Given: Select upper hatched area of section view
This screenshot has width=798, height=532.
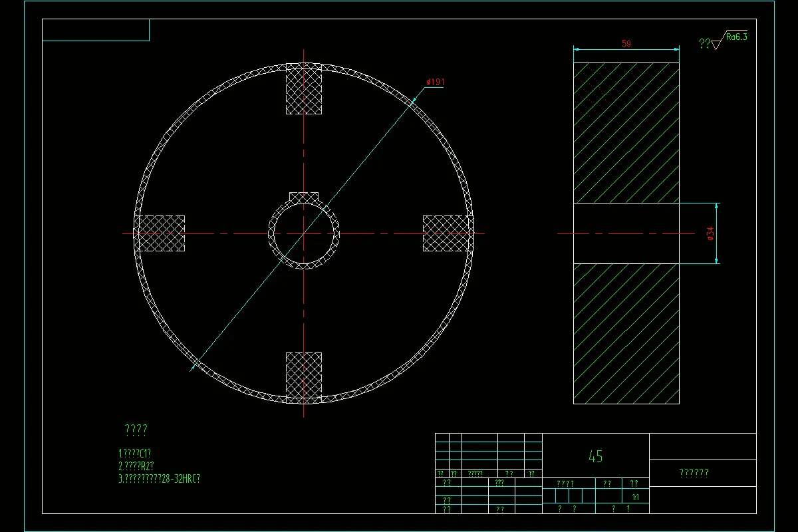Looking at the screenshot, I should [626, 133].
